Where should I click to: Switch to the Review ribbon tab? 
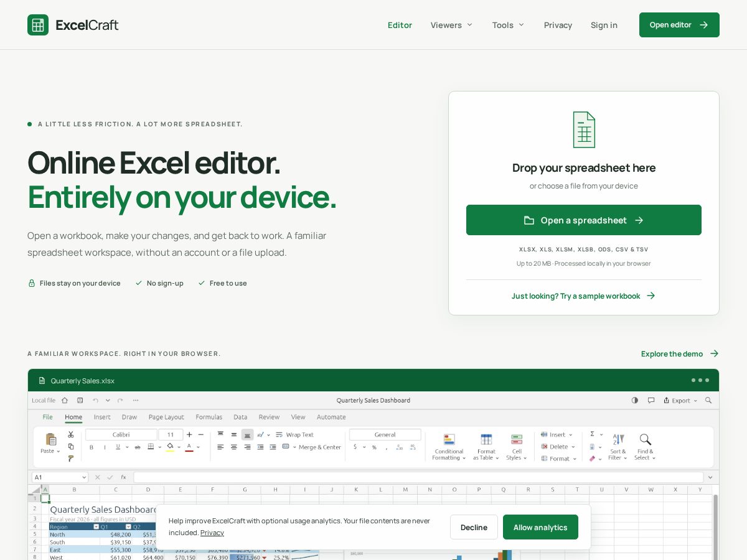[269, 417]
